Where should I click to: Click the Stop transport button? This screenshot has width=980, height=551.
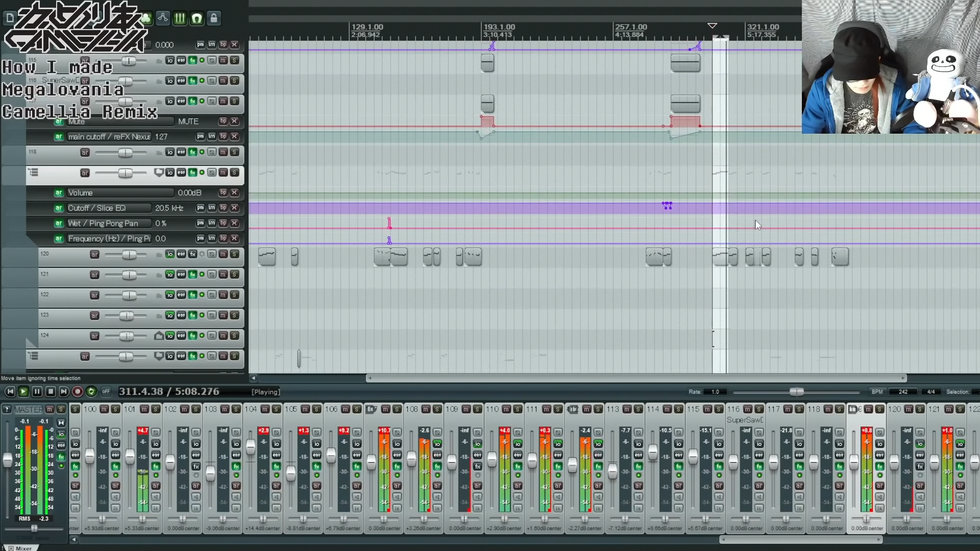point(50,391)
